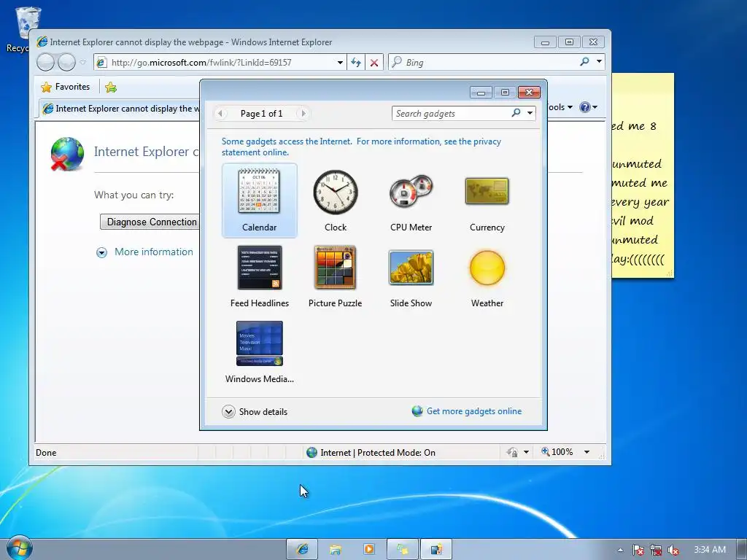Screen dimensions: 747x560
Task: Click the Internet Explorer address bar URL
Action: click(x=201, y=63)
